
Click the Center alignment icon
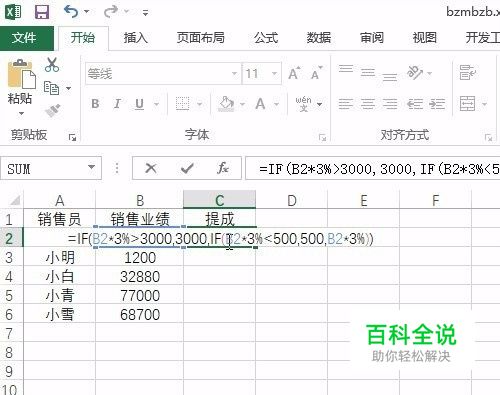coord(368,104)
